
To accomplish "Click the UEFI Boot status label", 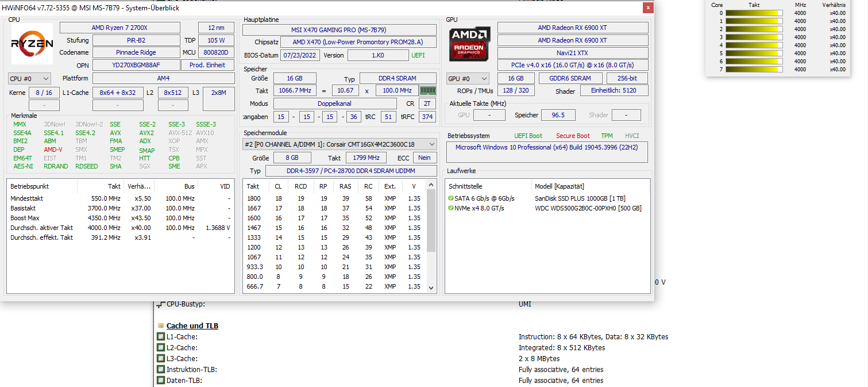I will (528, 136).
